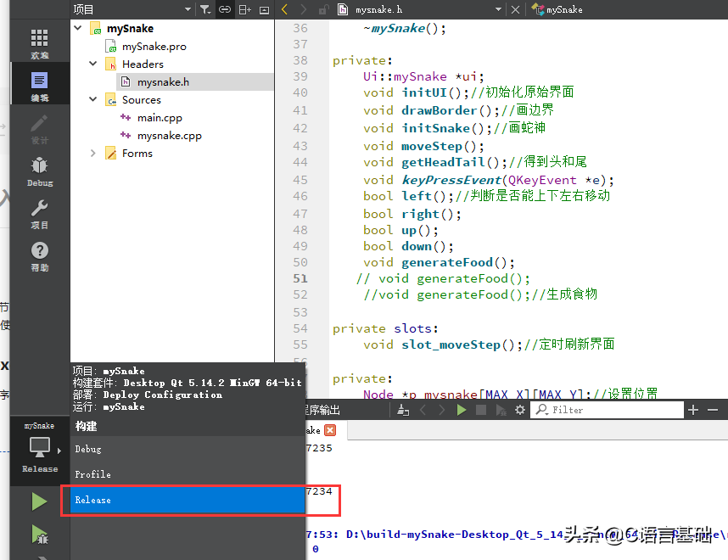This screenshot has width=728, height=560.
Task: Click the initUI function on line 40
Action: [x=424, y=92]
